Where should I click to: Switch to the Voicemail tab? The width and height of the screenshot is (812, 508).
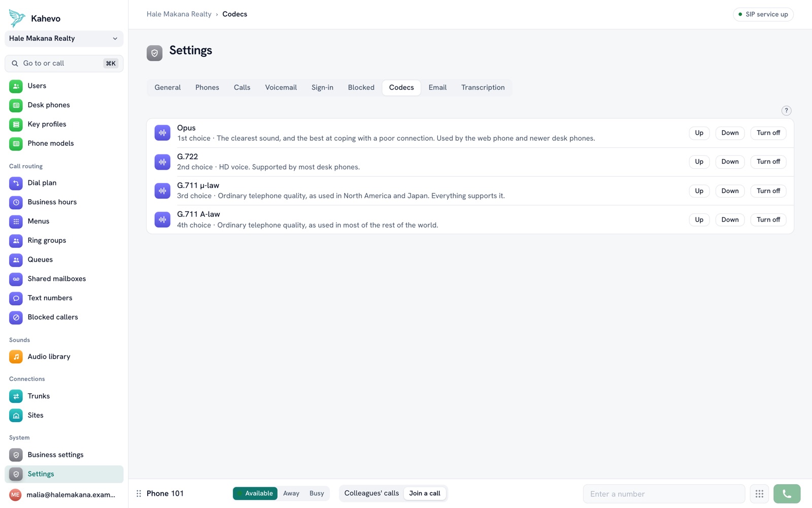pyautogui.click(x=281, y=87)
